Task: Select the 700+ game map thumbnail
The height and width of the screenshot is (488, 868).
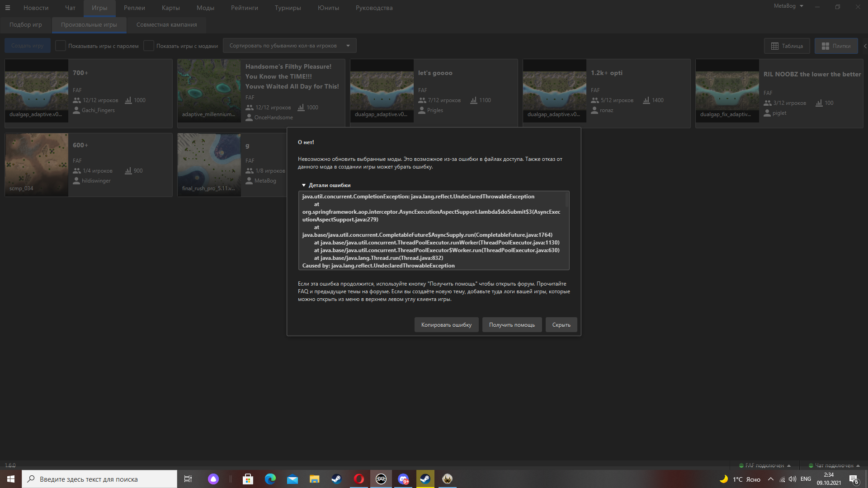Action: 37,91
